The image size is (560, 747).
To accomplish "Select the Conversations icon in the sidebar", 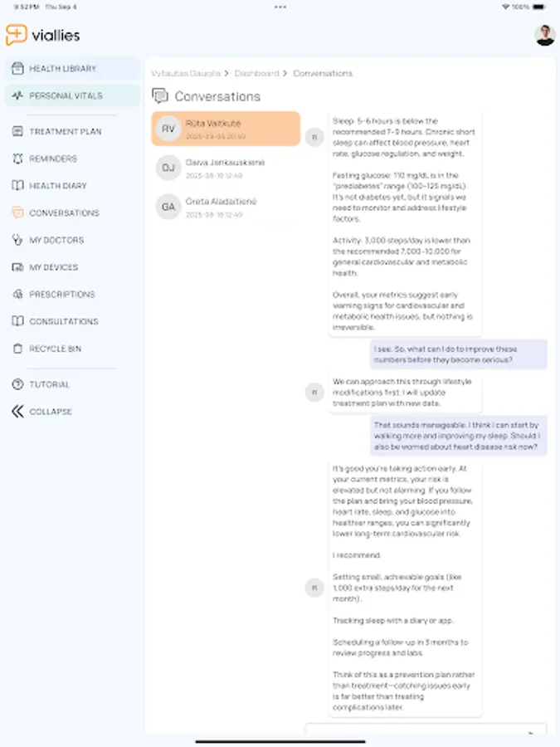I will (x=16, y=212).
